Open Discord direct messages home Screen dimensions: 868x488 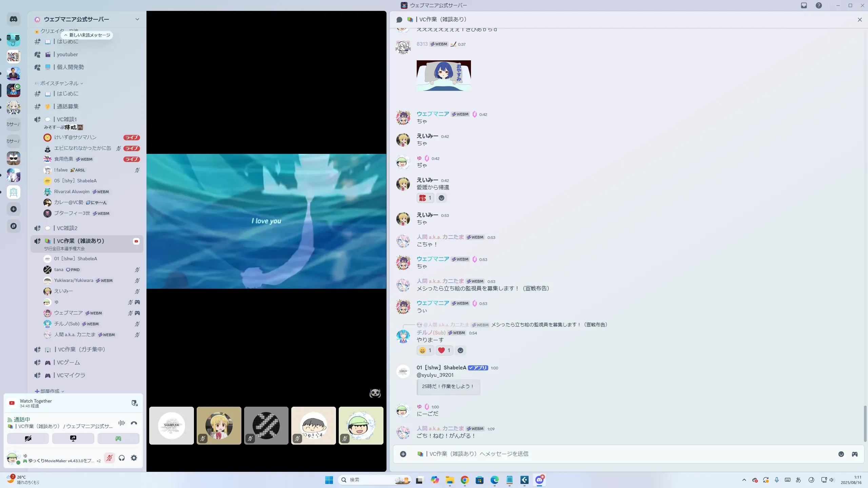14,19
